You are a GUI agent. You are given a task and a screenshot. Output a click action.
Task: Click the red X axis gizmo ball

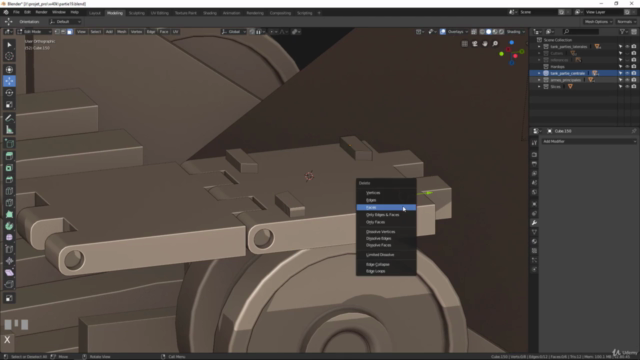[516, 56]
